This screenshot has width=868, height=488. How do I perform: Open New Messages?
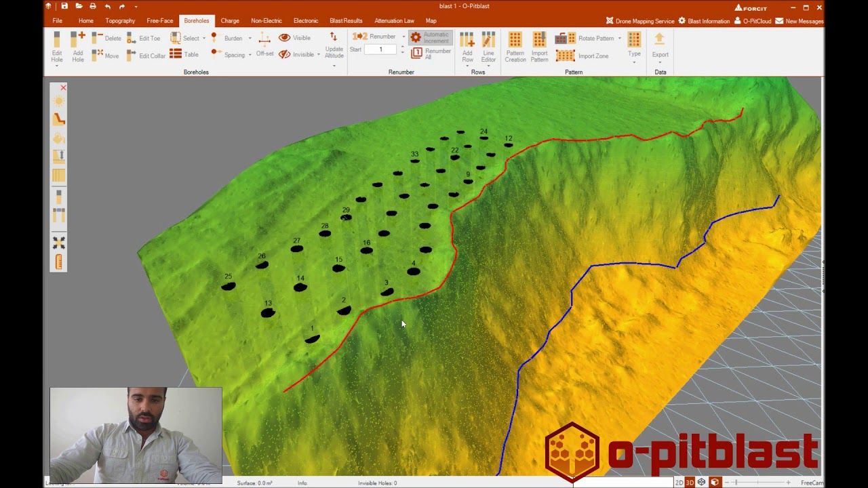point(800,21)
